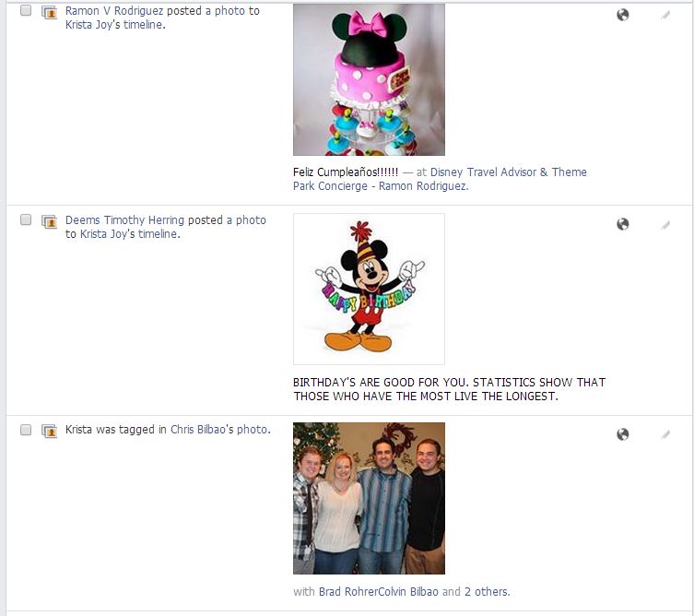Click the photo story icon beside Deems Timothy Herring
The image size is (694, 616).
(x=49, y=221)
